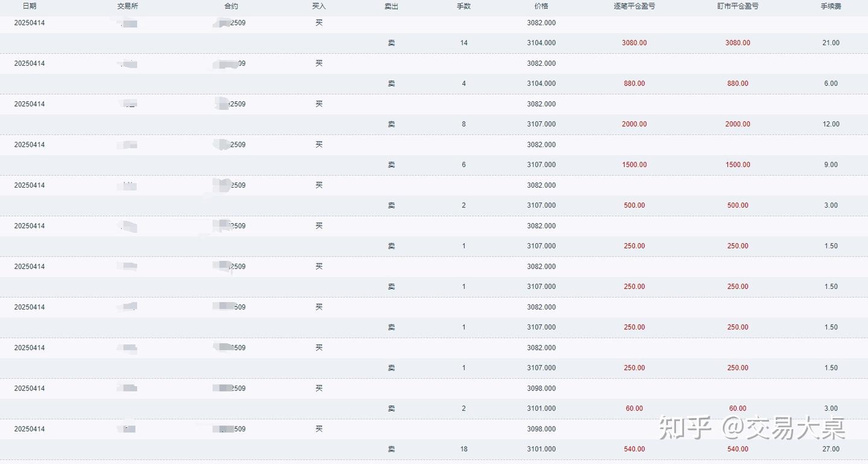Select the 540.00 value under 逐笔平仓盈亏

pos(634,449)
